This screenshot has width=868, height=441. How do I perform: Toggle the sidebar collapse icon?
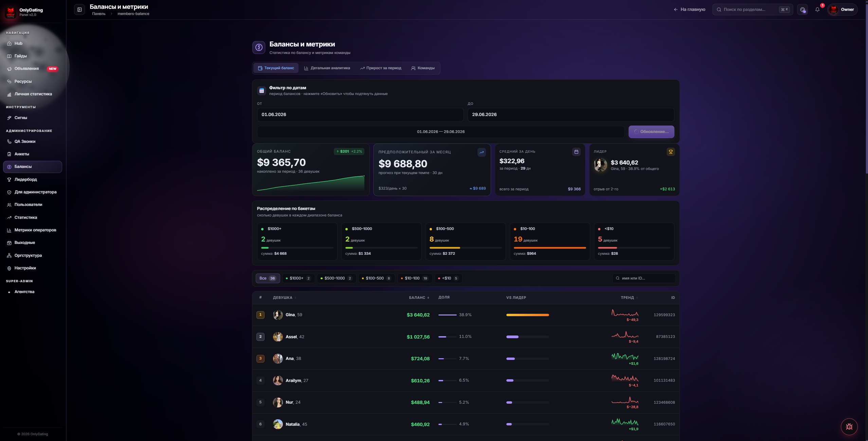[79, 9]
